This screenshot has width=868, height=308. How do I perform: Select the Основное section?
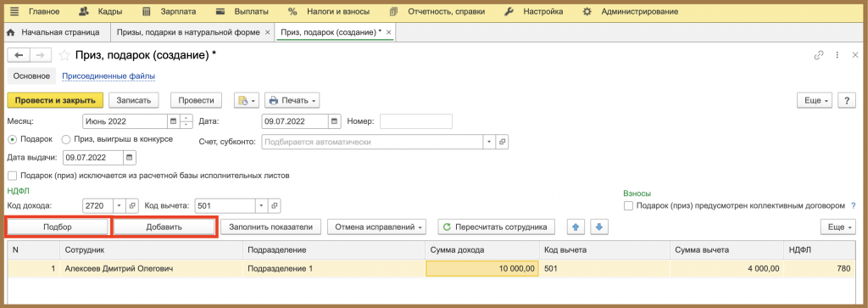31,76
